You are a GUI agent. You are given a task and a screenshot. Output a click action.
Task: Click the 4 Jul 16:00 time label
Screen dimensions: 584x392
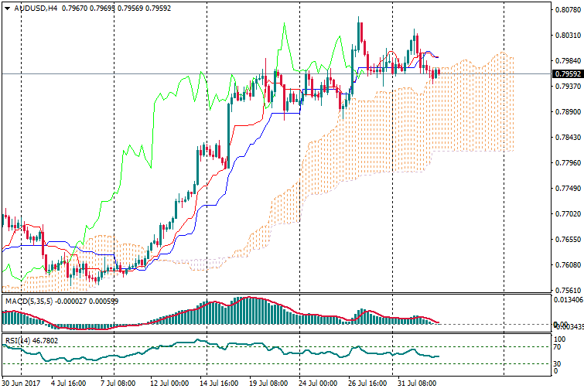tap(68, 383)
